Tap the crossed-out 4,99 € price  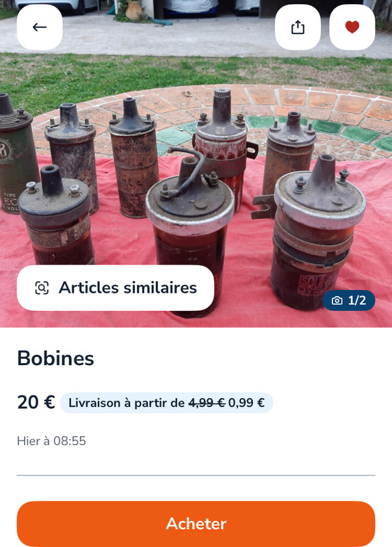tap(207, 403)
